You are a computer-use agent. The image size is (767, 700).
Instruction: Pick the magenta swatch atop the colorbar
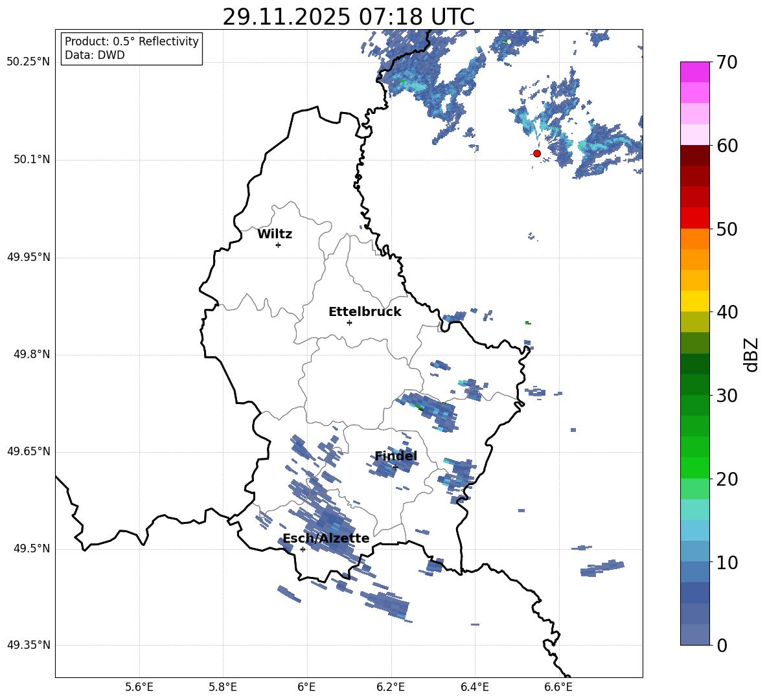pos(695,72)
